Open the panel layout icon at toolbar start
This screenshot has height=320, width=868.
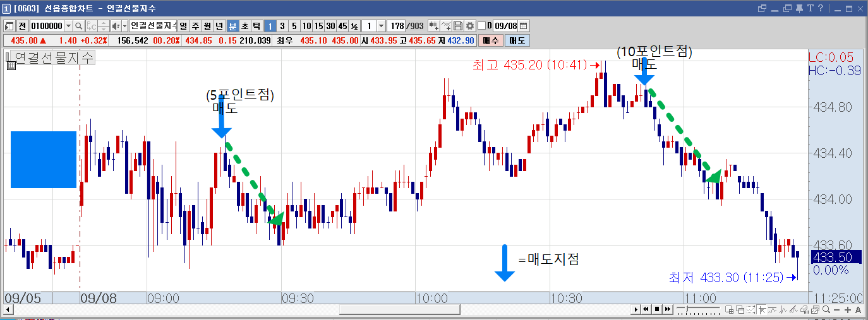[9, 26]
